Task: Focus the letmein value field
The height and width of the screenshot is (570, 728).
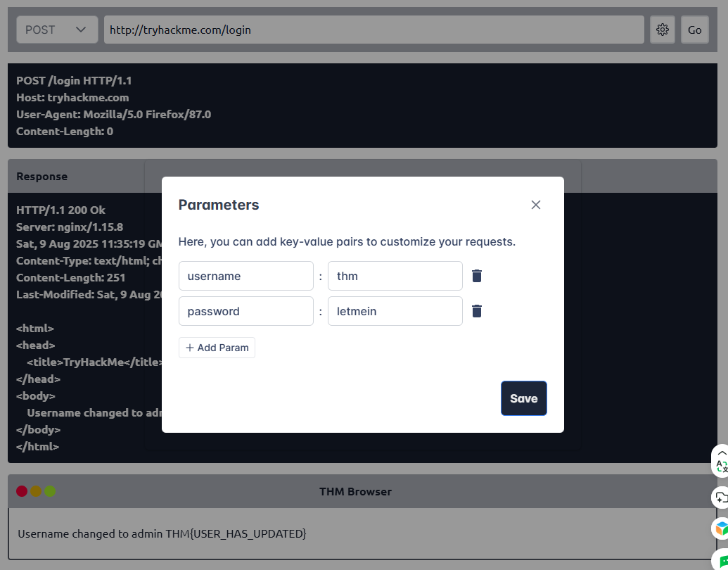Action: click(395, 311)
